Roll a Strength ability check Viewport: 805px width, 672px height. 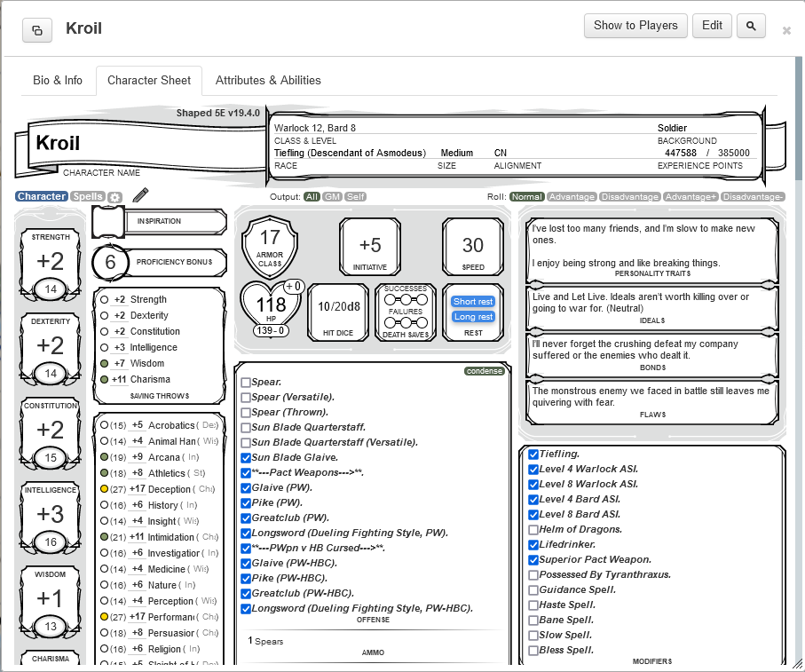[51, 261]
